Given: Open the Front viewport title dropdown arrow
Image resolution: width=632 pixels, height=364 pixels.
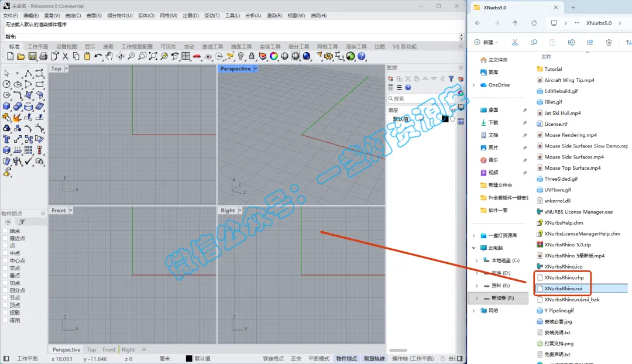Looking at the screenshot, I should click(x=71, y=211).
